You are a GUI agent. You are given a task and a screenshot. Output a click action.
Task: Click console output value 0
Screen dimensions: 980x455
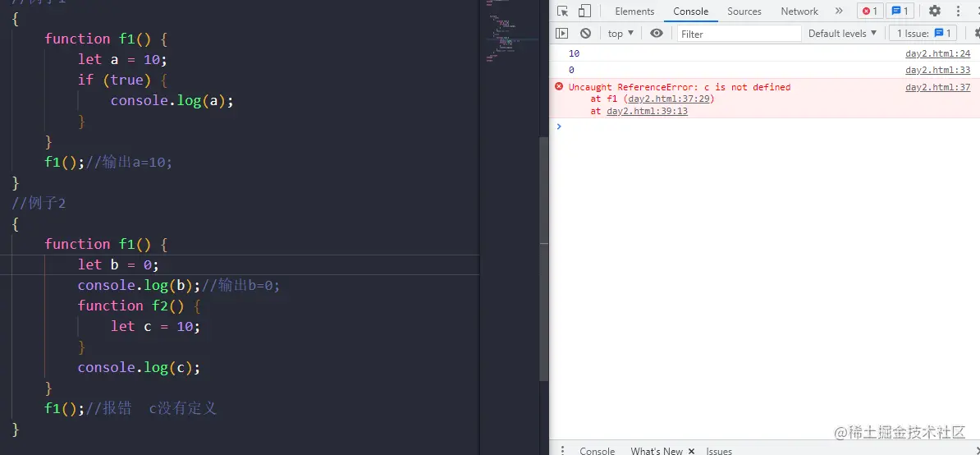tap(571, 70)
